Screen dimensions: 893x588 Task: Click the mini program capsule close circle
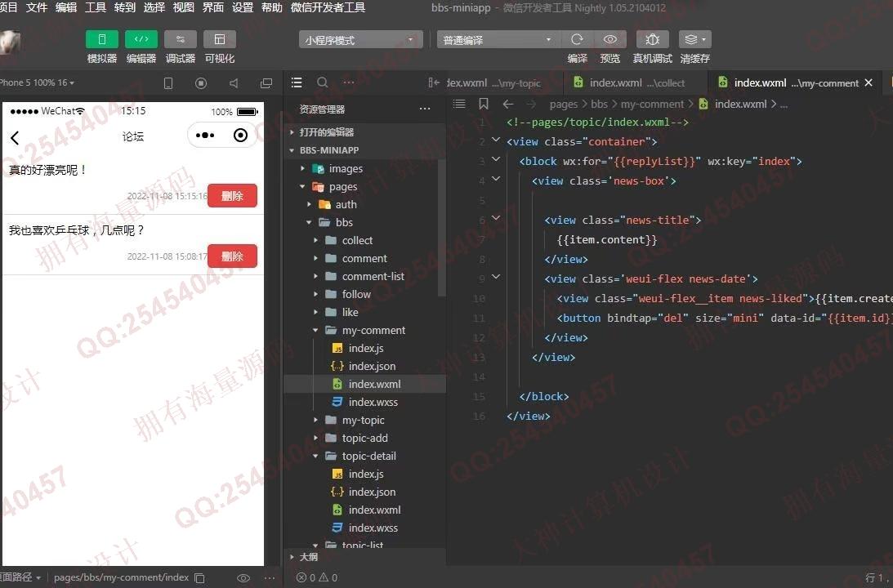pos(240,136)
